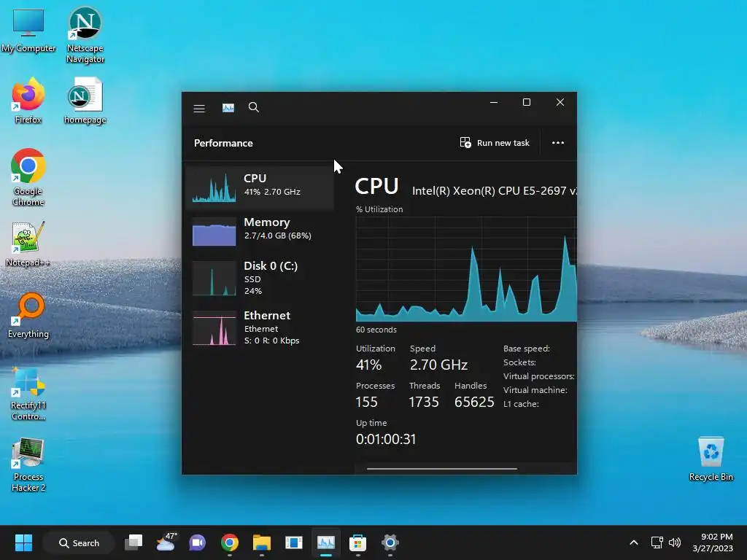Image resolution: width=747 pixels, height=560 pixels.
Task: Minimize the Task Manager window
Action: [x=494, y=102]
